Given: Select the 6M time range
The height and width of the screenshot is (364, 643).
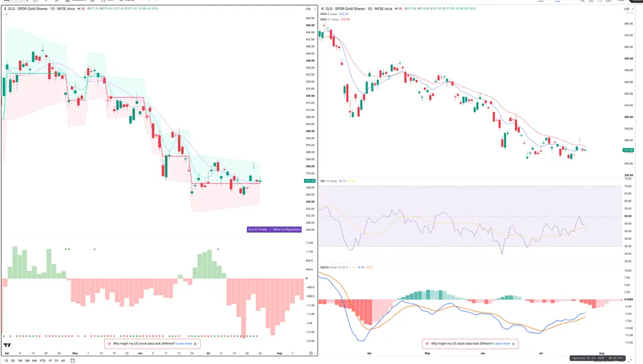Looking at the screenshot, I should 34,361.
